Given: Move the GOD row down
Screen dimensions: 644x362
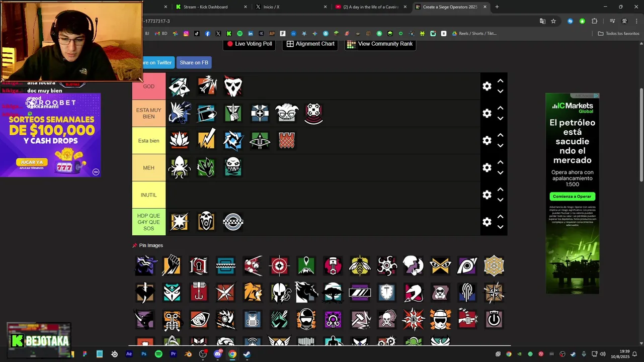Looking at the screenshot, I should coord(500,92).
